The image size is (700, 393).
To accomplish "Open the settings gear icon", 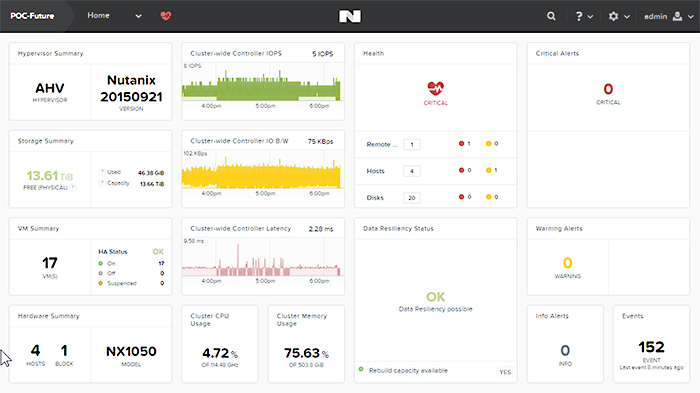I will [x=613, y=17].
